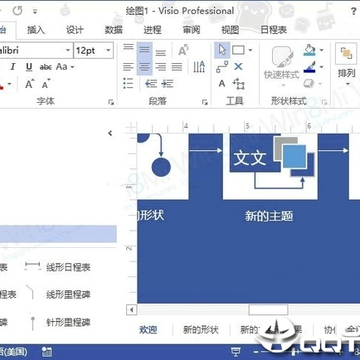Open the Line color dropdown arrow
The image size is (360, 360).
(321, 67)
